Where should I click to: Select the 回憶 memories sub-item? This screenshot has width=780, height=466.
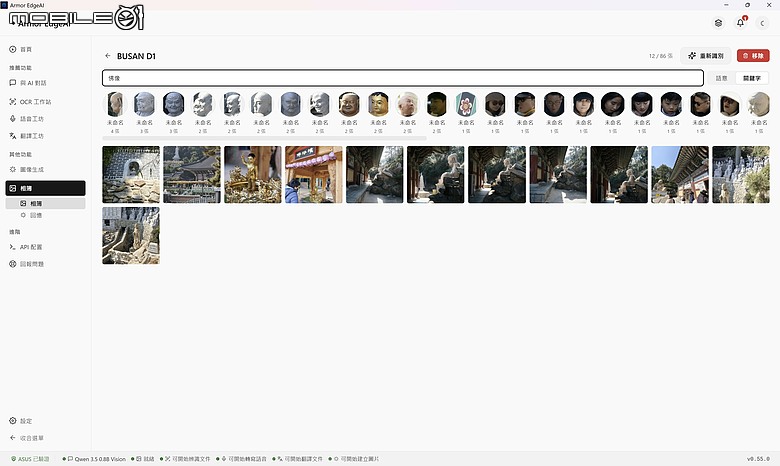[31, 215]
